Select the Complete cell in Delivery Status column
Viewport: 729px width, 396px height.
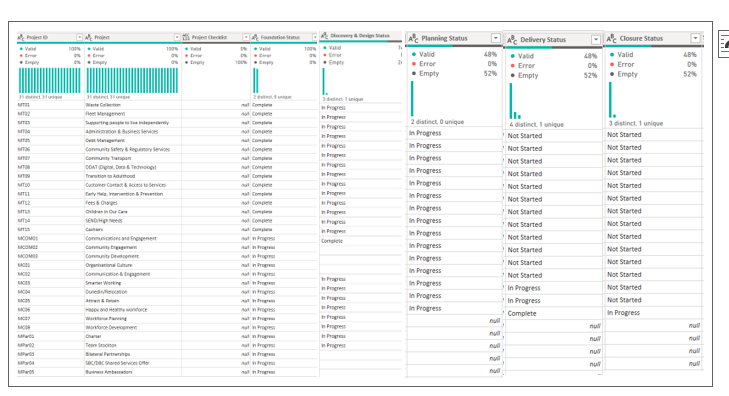click(554, 314)
